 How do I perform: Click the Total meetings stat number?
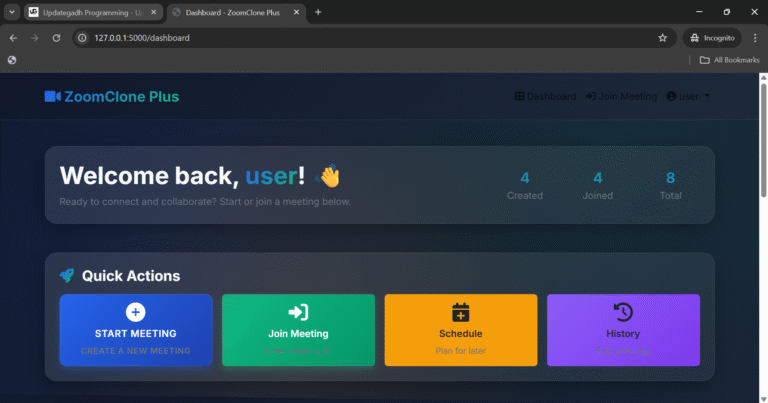670,178
